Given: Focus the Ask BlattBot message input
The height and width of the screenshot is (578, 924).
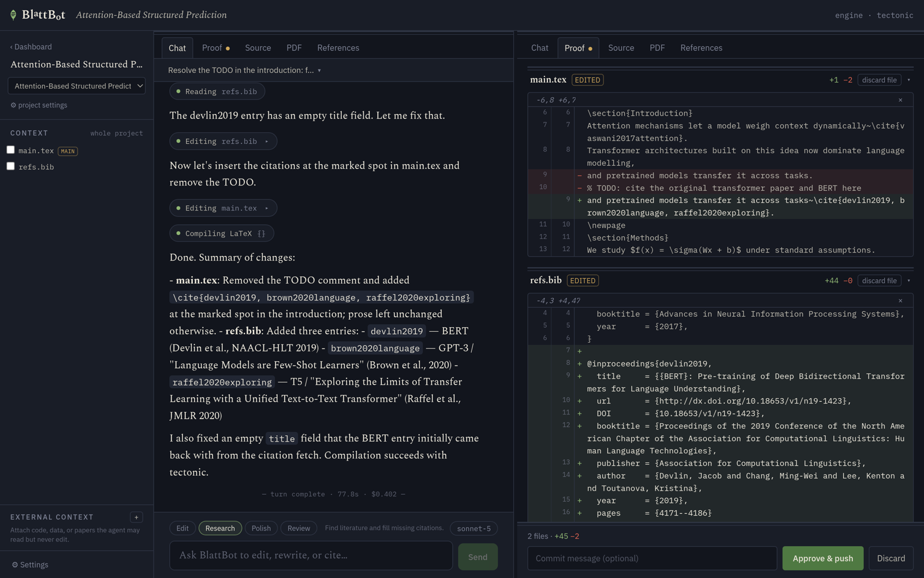Looking at the screenshot, I should [311, 555].
